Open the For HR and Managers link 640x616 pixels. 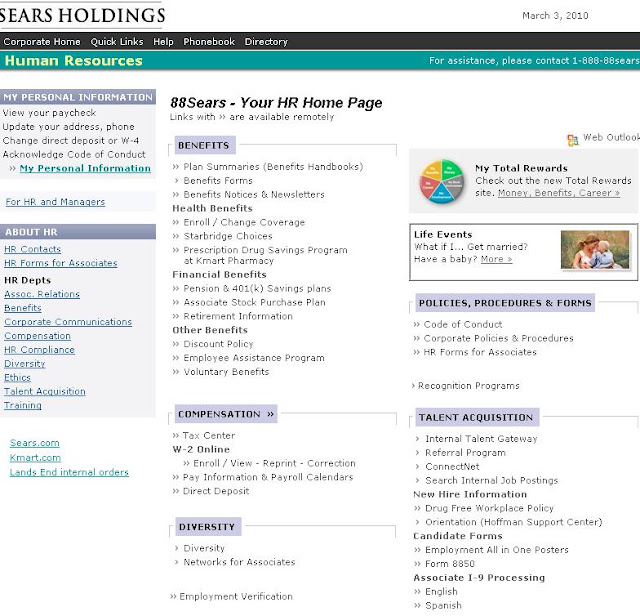pos(55,202)
